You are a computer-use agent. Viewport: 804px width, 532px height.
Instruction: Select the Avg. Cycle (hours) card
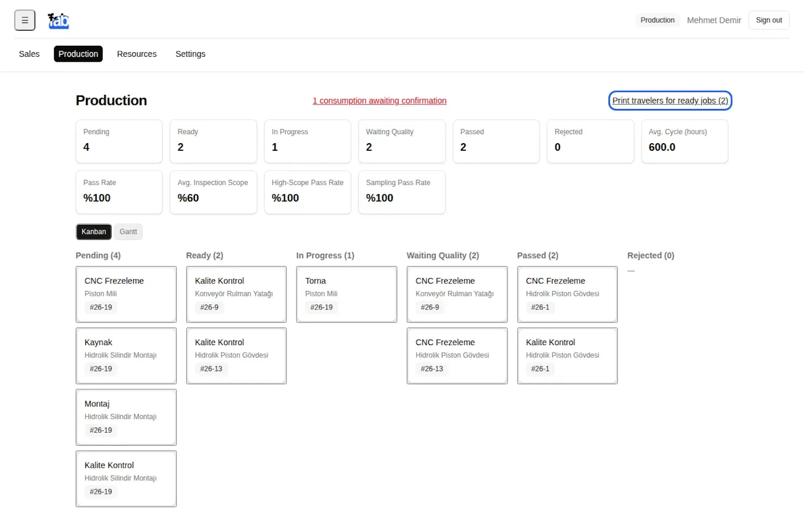684,141
